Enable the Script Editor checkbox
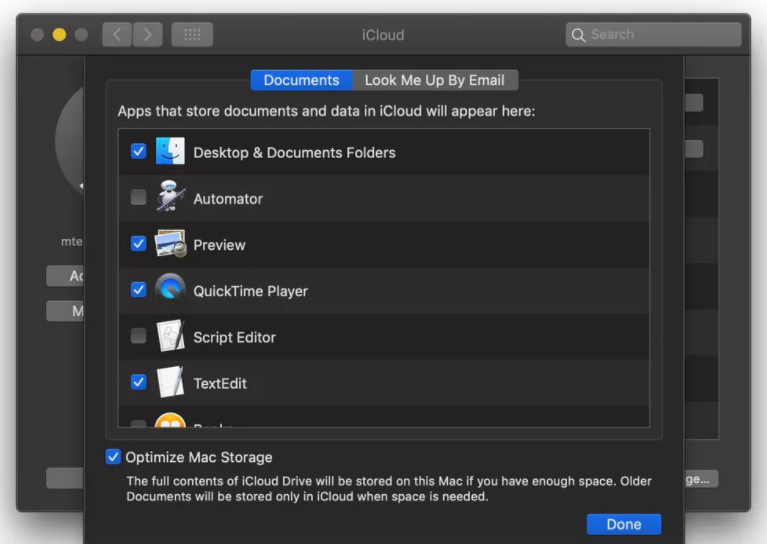The width and height of the screenshot is (767, 544). 138,336
